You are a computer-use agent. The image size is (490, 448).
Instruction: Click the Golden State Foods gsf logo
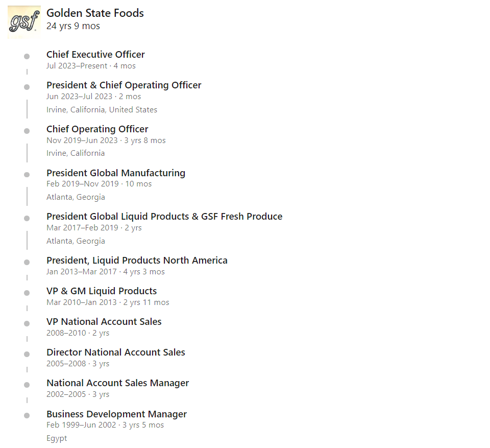tap(24, 22)
